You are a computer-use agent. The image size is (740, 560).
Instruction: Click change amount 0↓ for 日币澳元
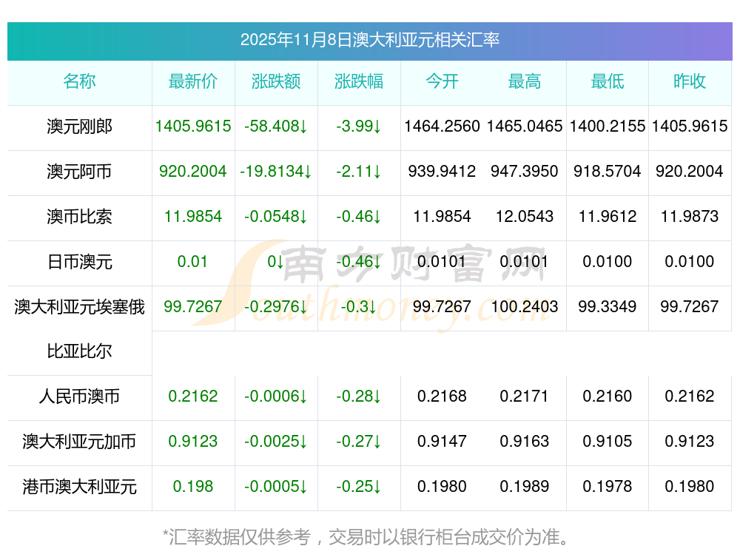pos(276,261)
